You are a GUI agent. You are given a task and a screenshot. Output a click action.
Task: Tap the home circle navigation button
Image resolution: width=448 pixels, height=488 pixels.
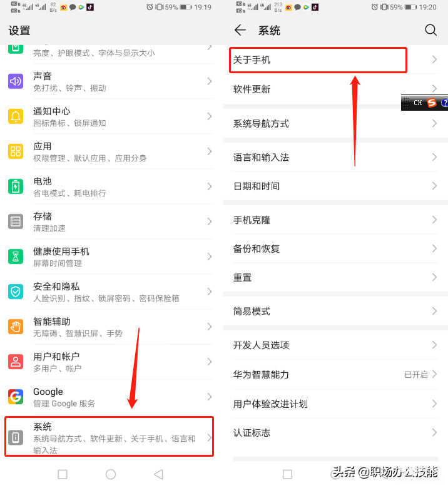[111, 474]
